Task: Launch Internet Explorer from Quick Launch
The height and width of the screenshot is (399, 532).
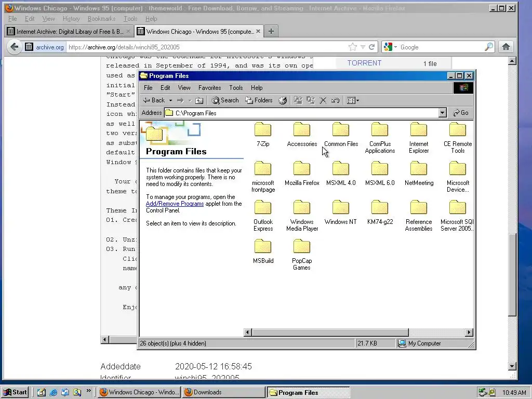Action: 54,393
